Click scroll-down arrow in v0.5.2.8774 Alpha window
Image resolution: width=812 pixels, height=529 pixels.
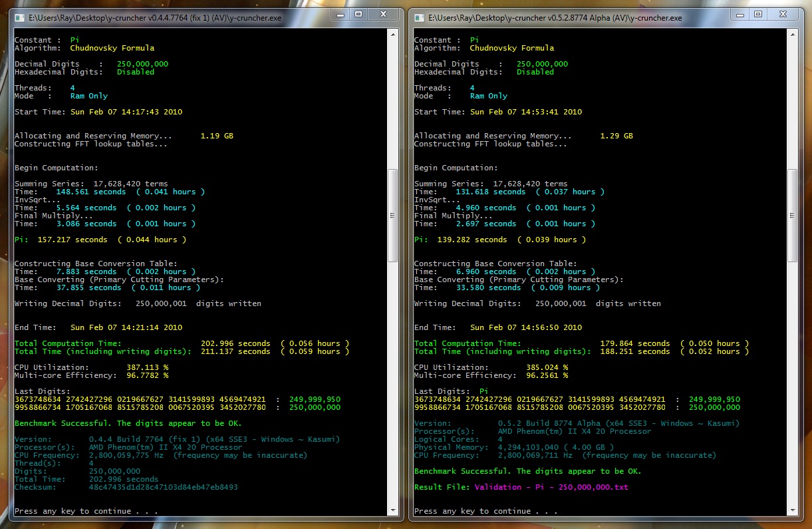(793, 510)
